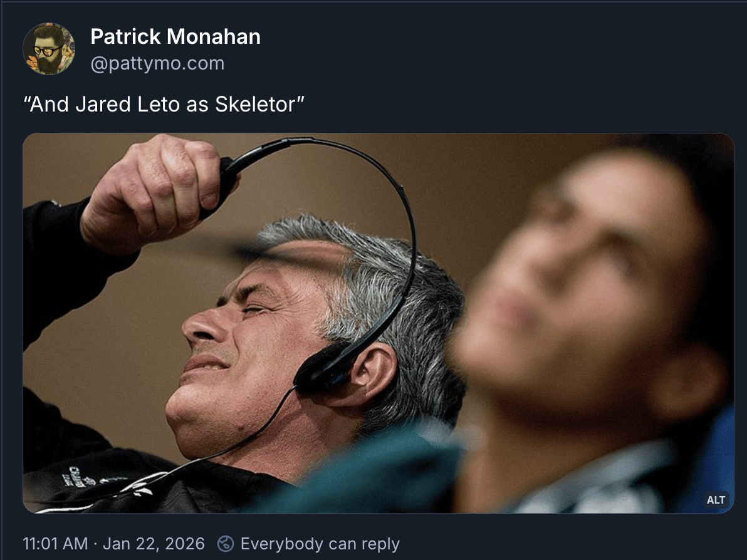Click the post text mentioning Skeletor

pos(164,104)
